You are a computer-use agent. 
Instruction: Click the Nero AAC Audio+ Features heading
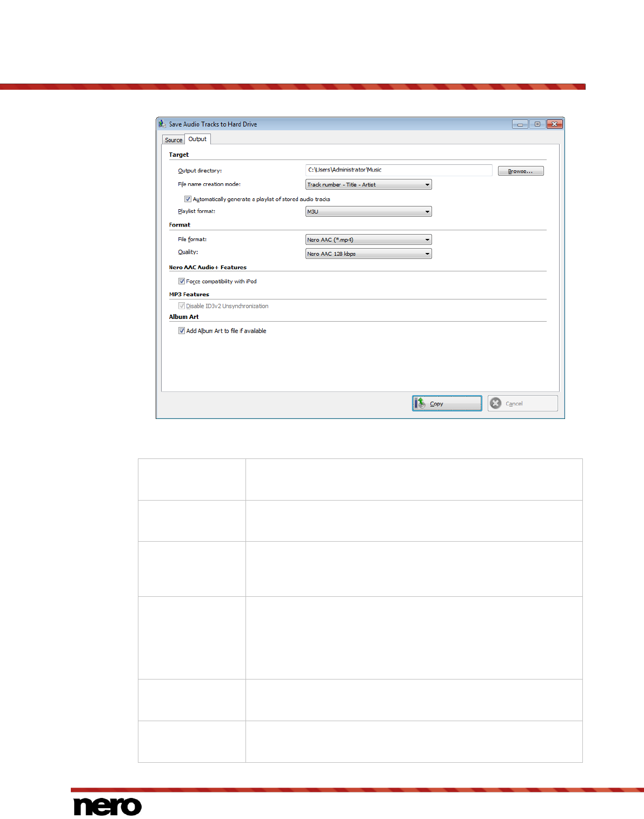pyautogui.click(x=208, y=268)
